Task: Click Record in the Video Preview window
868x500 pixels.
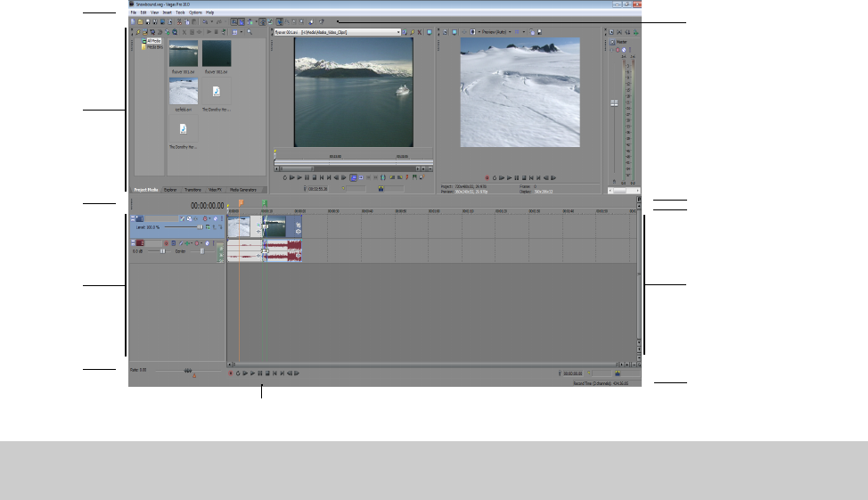Action: click(487, 177)
